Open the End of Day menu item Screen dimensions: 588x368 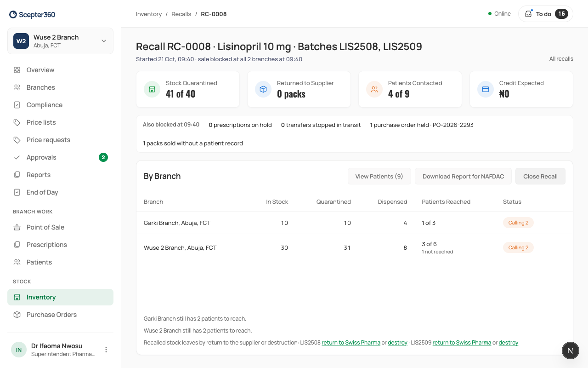(60, 192)
